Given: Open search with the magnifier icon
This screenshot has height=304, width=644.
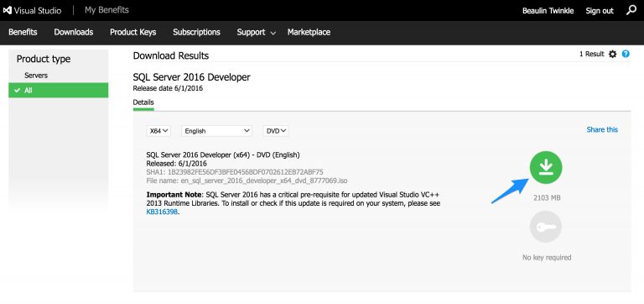Looking at the screenshot, I should click(631, 10).
